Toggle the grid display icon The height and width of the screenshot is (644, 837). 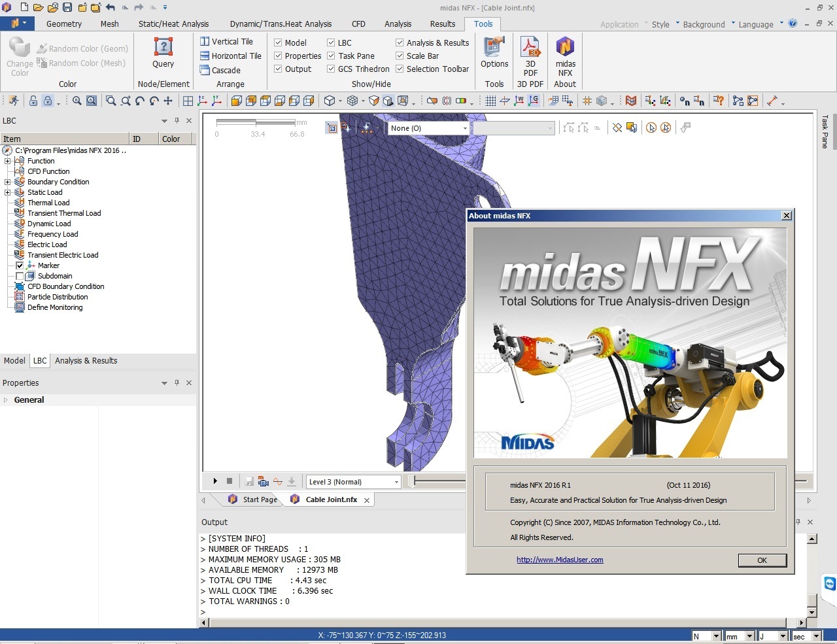[490, 101]
